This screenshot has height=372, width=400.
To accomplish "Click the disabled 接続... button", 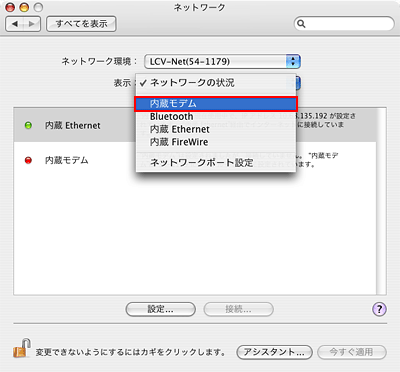I will [238, 309].
